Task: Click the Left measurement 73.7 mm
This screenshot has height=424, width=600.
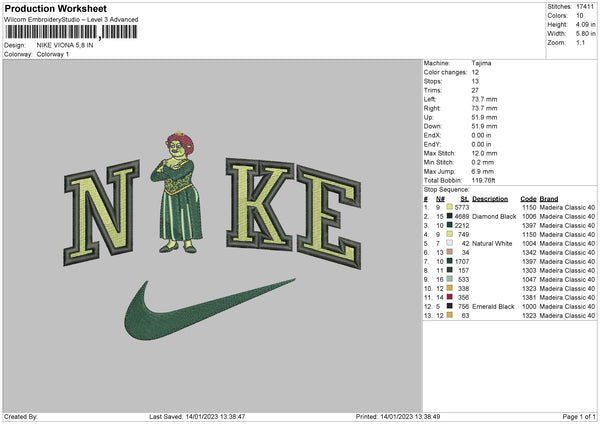Action: click(484, 99)
